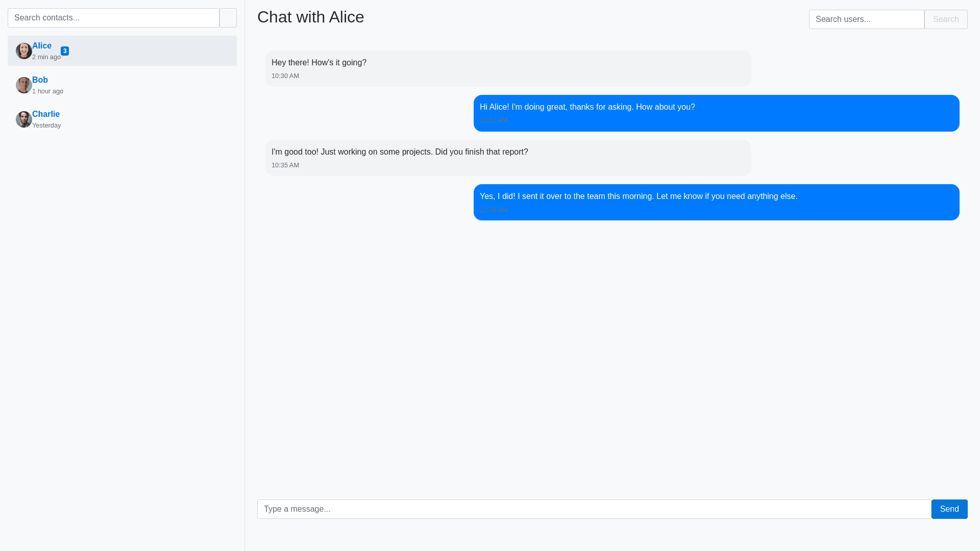Image resolution: width=980 pixels, height=551 pixels.
Task: Click the unread badge showing 3
Action: click(x=65, y=51)
